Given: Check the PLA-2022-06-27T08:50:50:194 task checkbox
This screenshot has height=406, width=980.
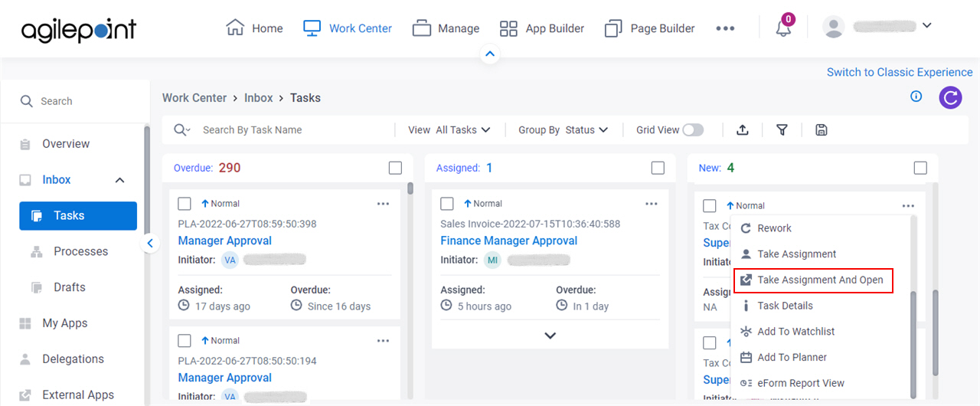Looking at the screenshot, I should pyautogui.click(x=185, y=341).
